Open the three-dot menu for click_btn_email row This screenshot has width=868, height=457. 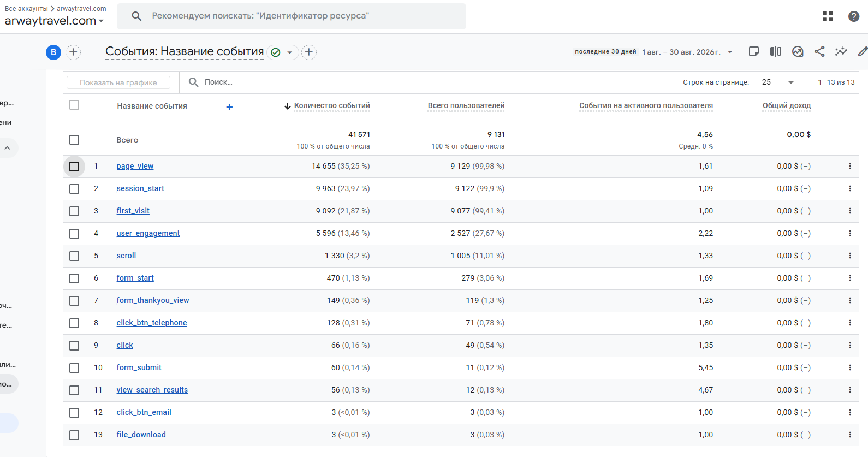pos(850,412)
